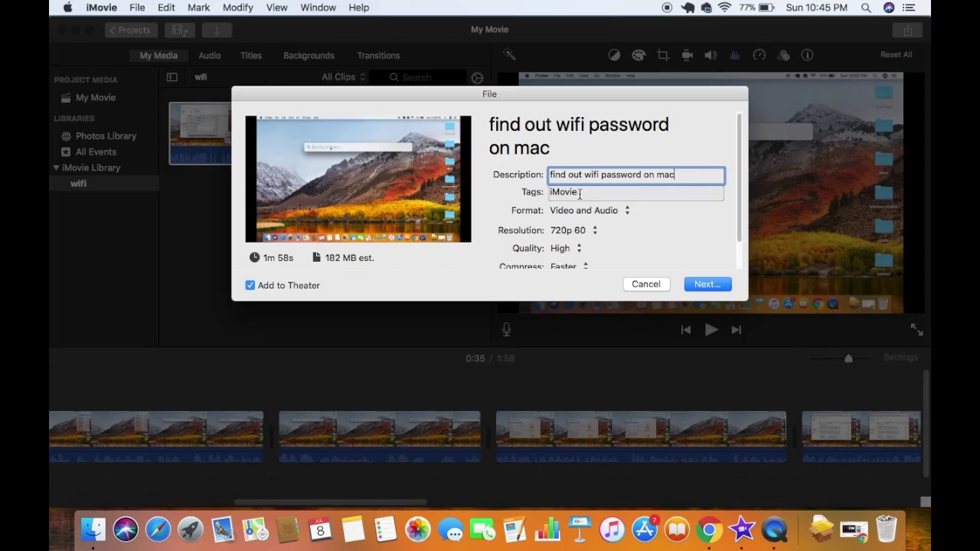
Task: Open Photos app in the Dock
Action: coord(418,530)
